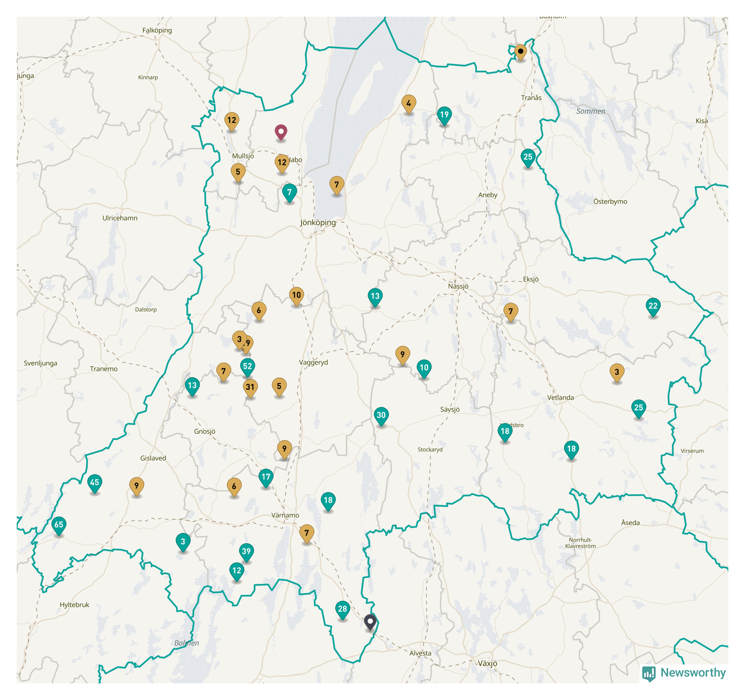
Task: Select the teal marker numbered 45
Action: point(95,483)
